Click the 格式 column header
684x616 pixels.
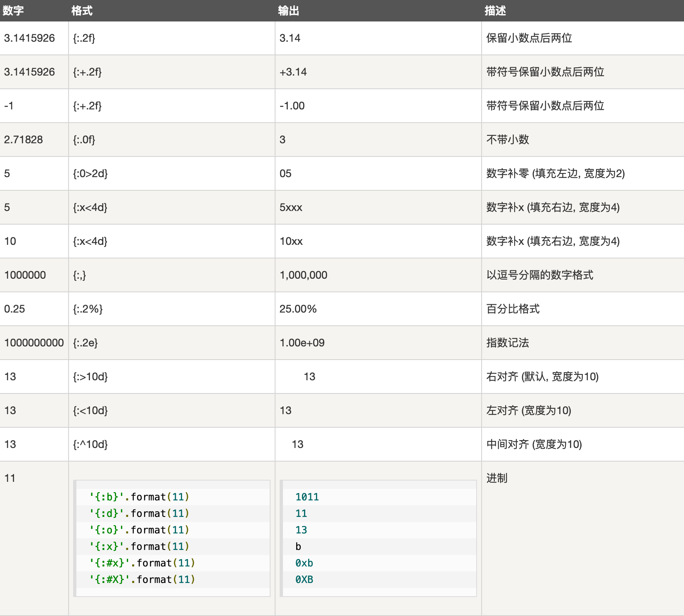pyautogui.click(x=82, y=11)
